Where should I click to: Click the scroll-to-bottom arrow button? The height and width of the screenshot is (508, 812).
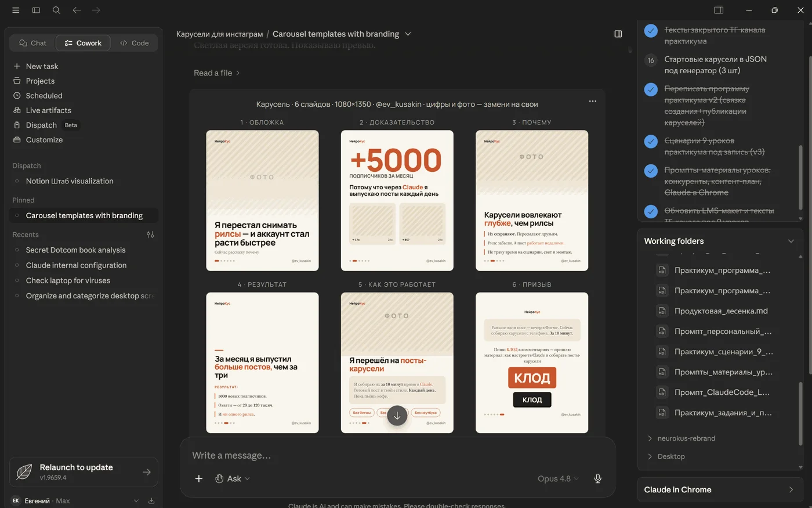397,415
